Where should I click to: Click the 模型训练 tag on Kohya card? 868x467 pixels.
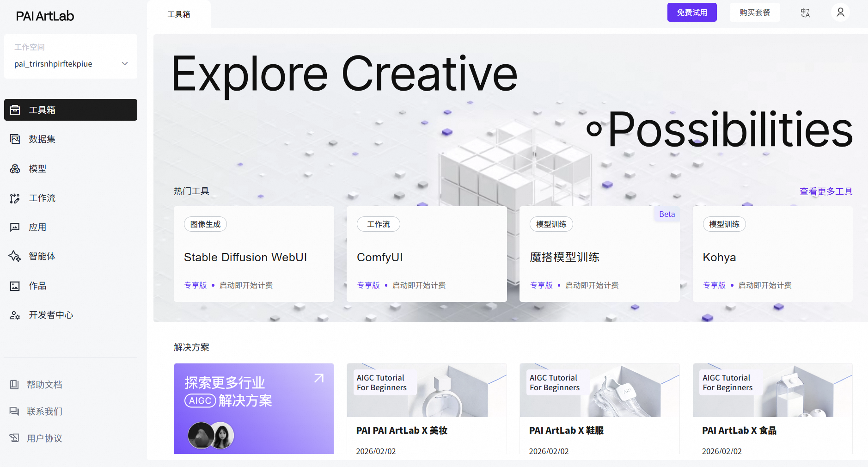point(724,224)
